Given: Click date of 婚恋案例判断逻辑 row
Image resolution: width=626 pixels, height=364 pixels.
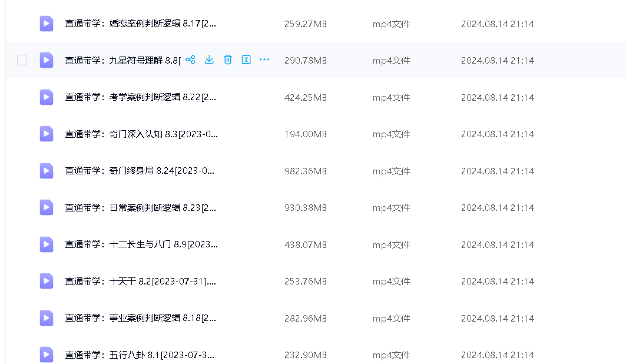Looking at the screenshot, I should coord(497,24).
